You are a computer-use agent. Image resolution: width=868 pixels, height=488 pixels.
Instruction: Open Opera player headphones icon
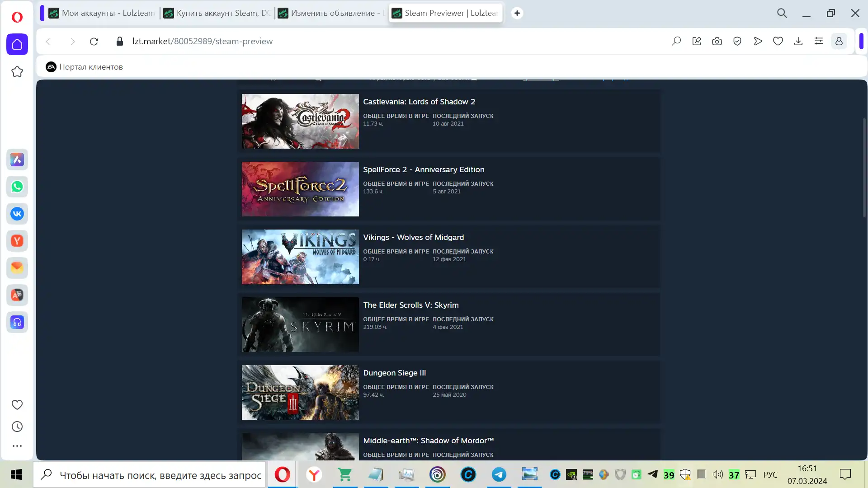17,322
